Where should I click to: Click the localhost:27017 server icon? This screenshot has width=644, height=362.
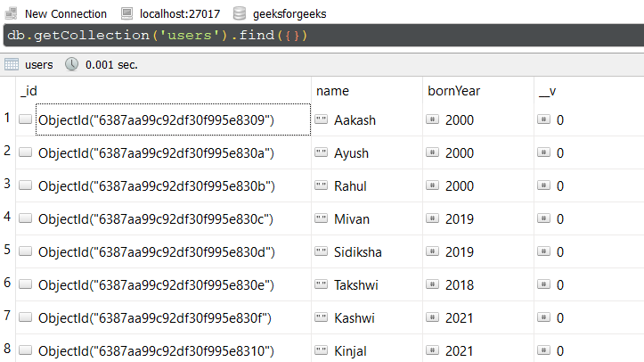point(126,13)
